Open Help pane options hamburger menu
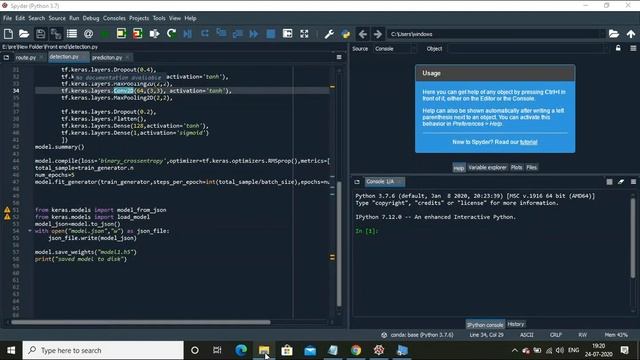Viewport: 640px width, 360px height. (x=633, y=48)
